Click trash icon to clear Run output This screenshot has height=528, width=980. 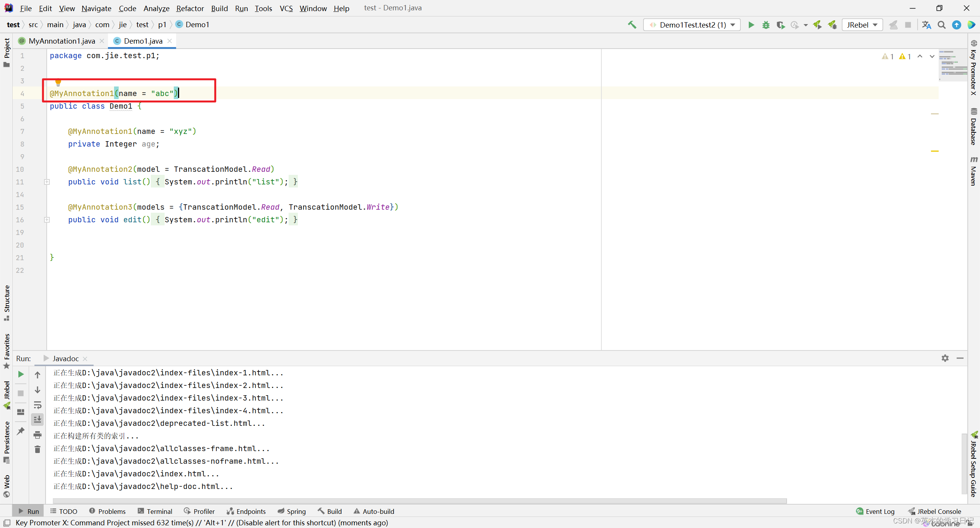pos(38,449)
